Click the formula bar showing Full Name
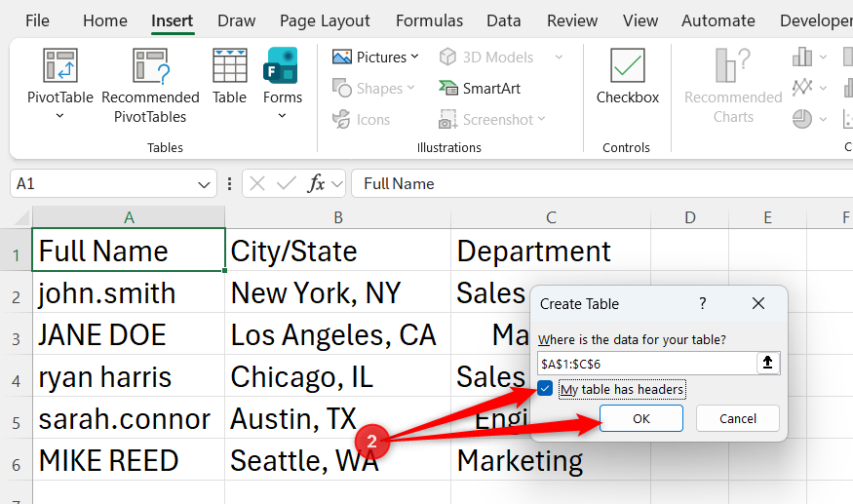 [x=601, y=184]
